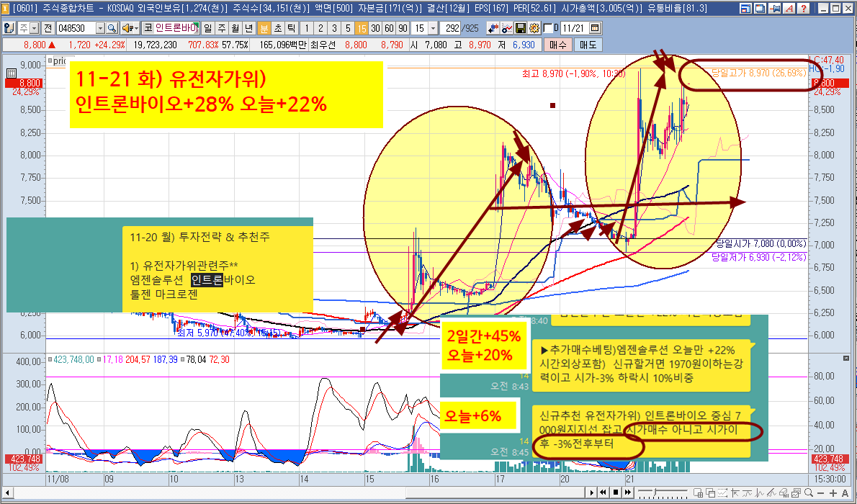This screenshot has height=504, width=857.
Task: Click the overlapping windows icon in title bar
Action: click(760, 8)
